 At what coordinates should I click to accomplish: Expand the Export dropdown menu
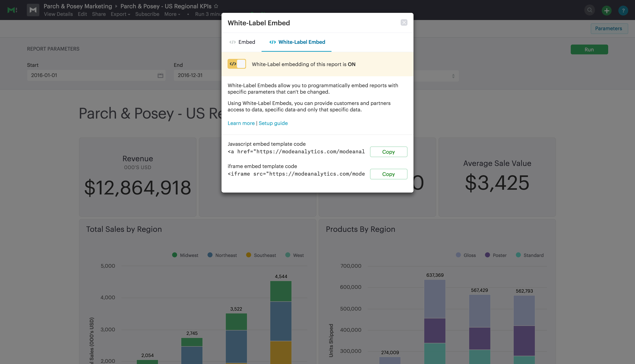[120, 14]
